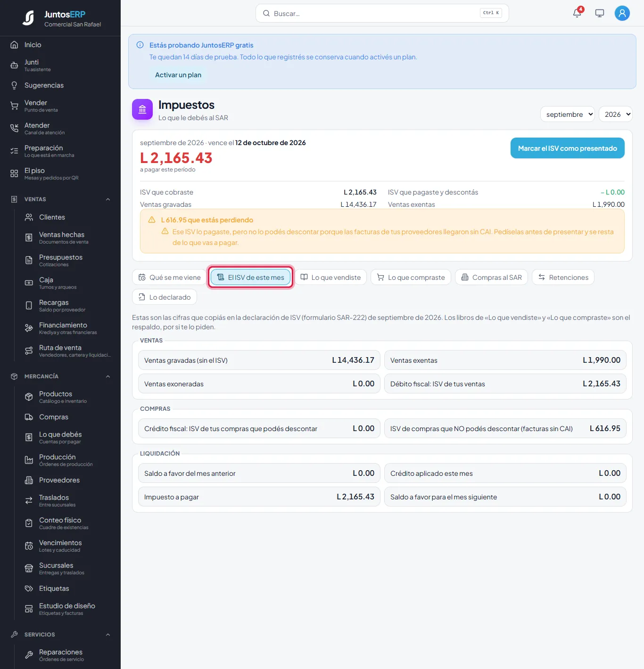Screen dimensions: 644x669
Task: Focus the Buscar search field
Action: point(382,13)
